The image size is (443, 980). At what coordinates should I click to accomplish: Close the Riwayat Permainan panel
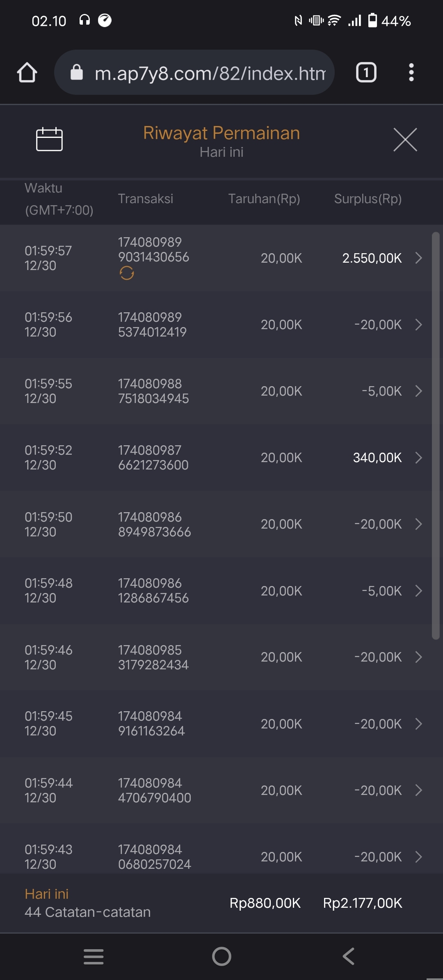click(405, 140)
